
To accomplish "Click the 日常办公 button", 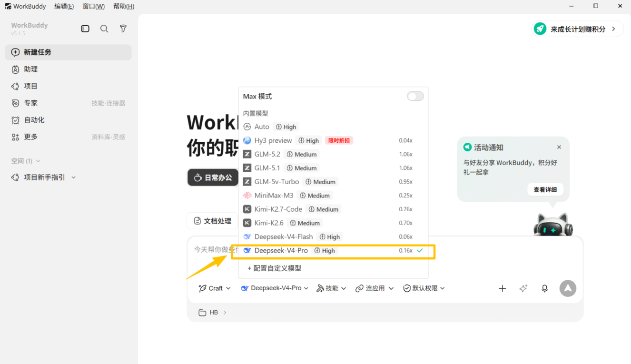I will tap(213, 177).
